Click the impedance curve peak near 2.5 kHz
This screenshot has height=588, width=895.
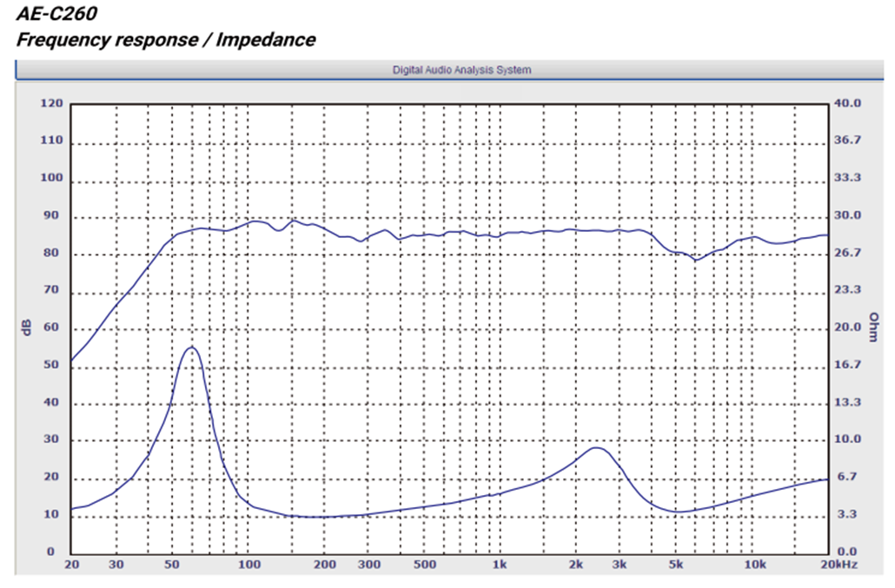[x=595, y=448]
